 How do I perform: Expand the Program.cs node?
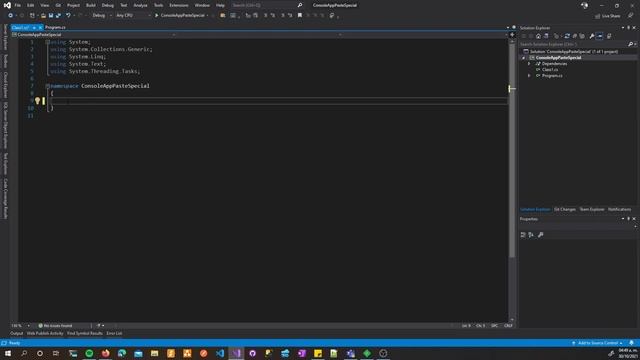click(529, 76)
